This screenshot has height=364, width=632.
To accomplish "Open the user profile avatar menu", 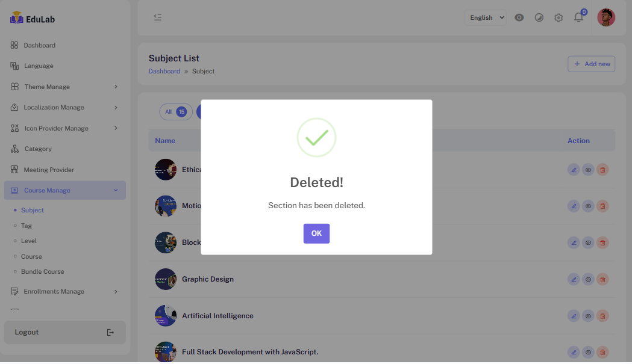I will pos(605,17).
